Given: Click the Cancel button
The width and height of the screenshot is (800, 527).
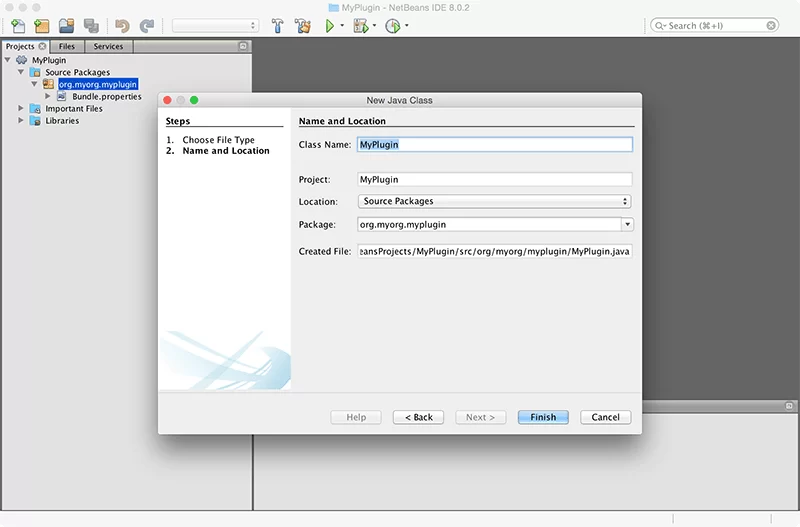Looking at the screenshot, I should (x=606, y=417).
